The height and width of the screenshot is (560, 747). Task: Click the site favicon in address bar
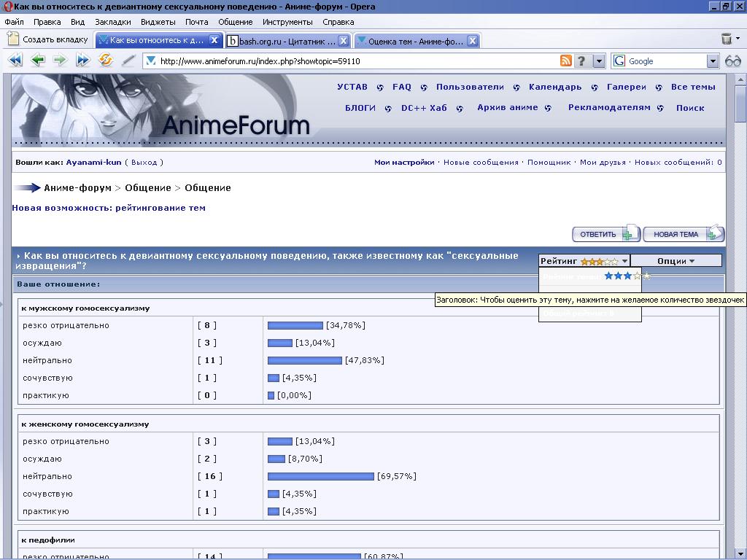pyautogui.click(x=151, y=61)
